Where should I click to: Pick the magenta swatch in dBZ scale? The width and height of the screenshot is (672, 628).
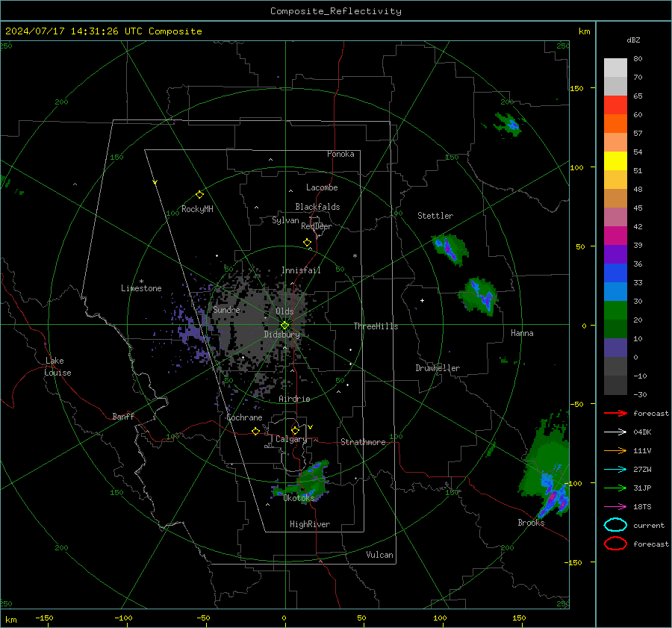(615, 236)
